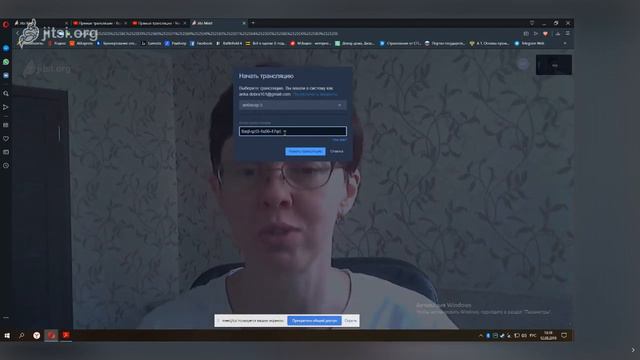The width and height of the screenshot is (640, 360).
Task: Open downloads icon in toolbar
Action: pyautogui.click(x=558, y=34)
